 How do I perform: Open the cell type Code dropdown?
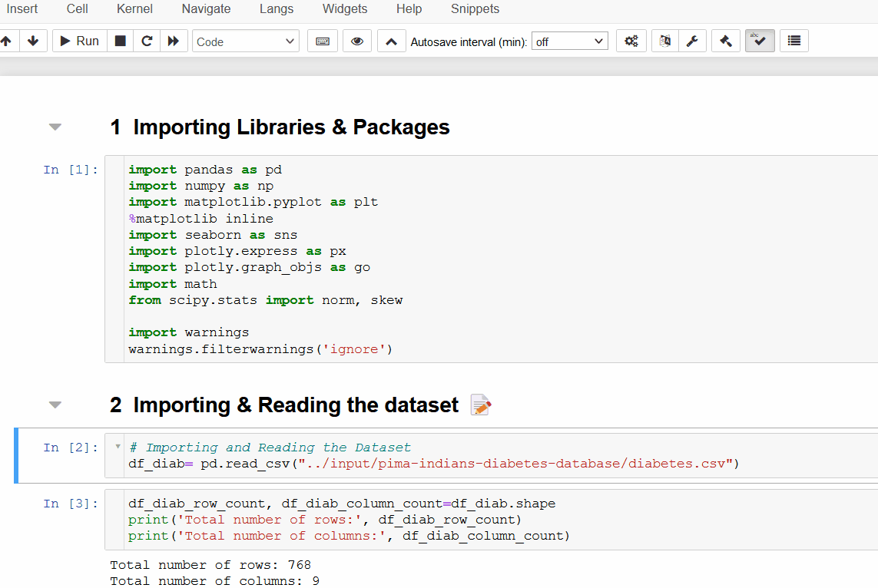(245, 41)
